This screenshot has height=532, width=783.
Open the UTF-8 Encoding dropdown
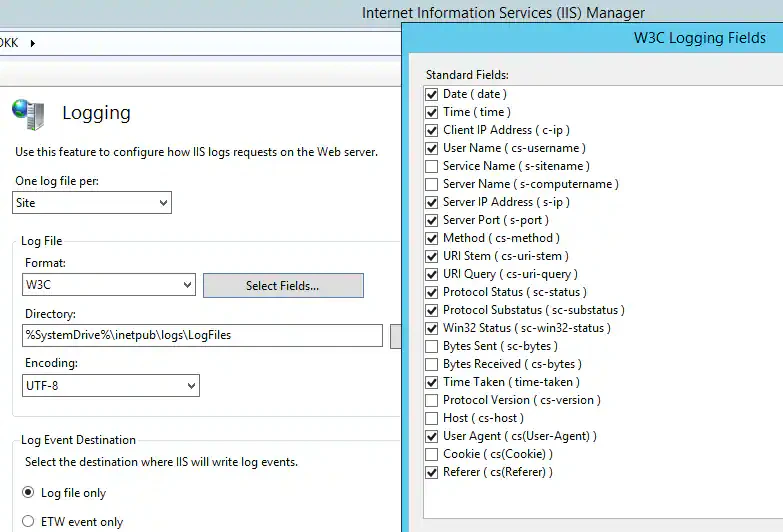(x=111, y=386)
